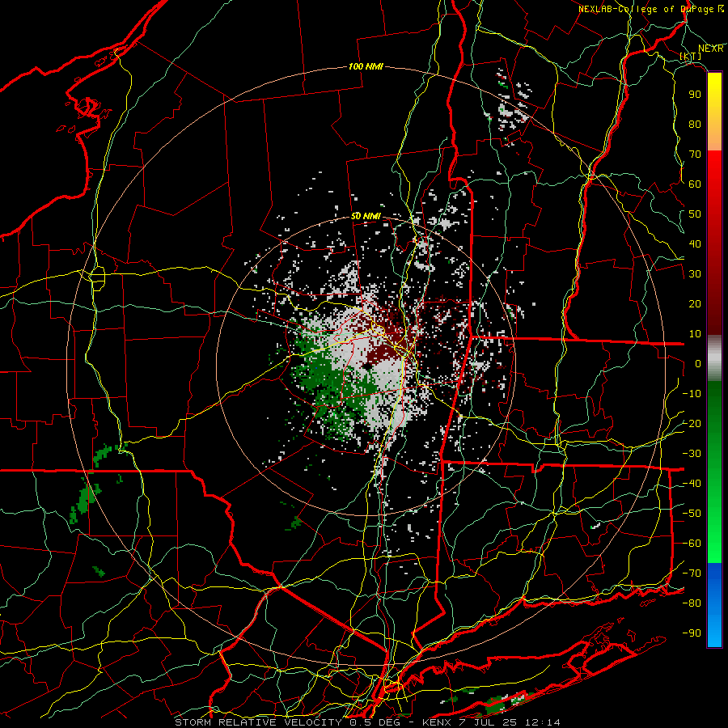
Task: Click the -90 value on the velocity scale
Action: (x=692, y=633)
